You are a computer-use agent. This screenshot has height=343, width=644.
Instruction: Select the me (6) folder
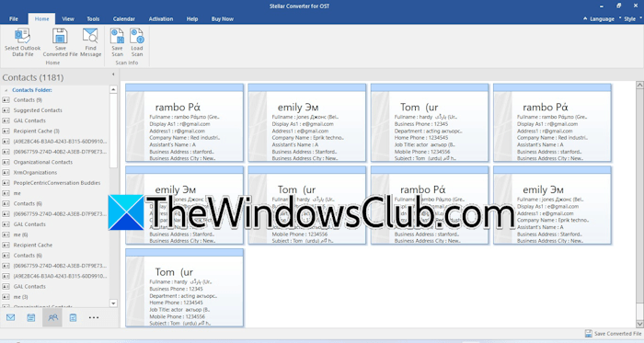coord(20,234)
